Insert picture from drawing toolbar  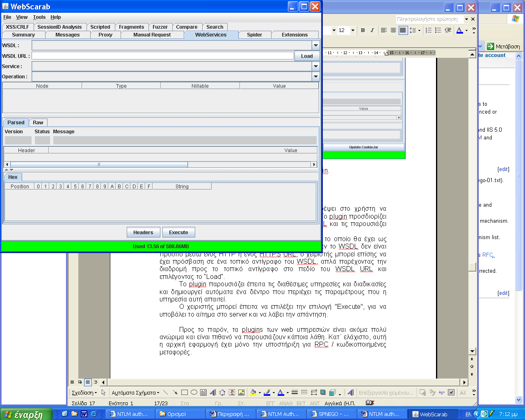[x=241, y=393]
